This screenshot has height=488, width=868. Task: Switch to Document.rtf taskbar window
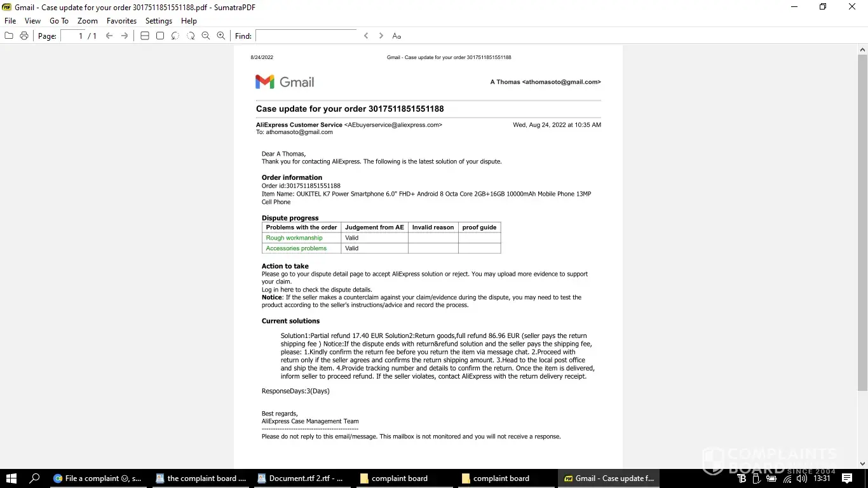300,478
